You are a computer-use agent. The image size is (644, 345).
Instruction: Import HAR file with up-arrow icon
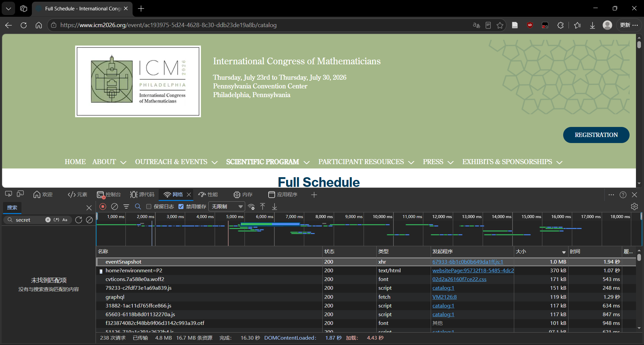pyautogui.click(x=263, y=207)
